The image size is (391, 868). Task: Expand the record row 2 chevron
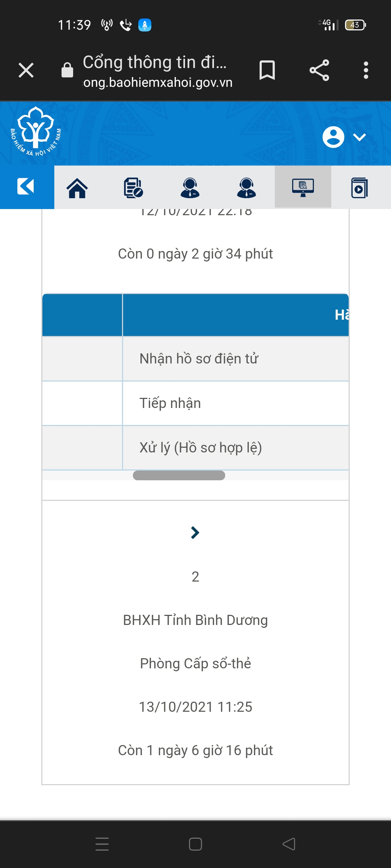pyautogui.click(x=195, y=532)
